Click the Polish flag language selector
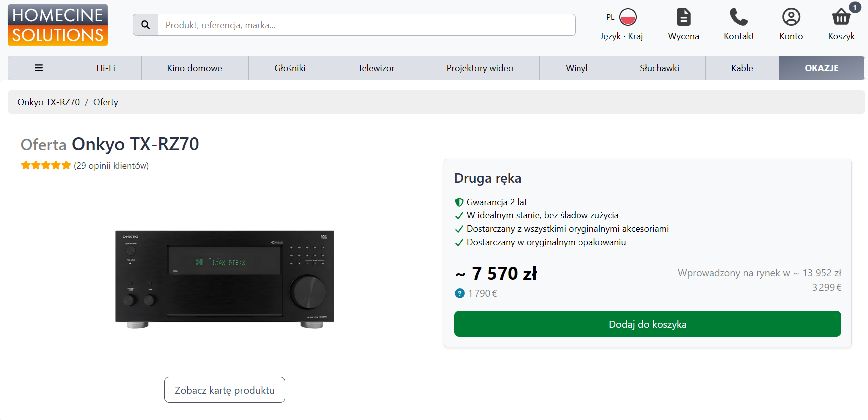This screenshot has height=420, width=868. 628,17
